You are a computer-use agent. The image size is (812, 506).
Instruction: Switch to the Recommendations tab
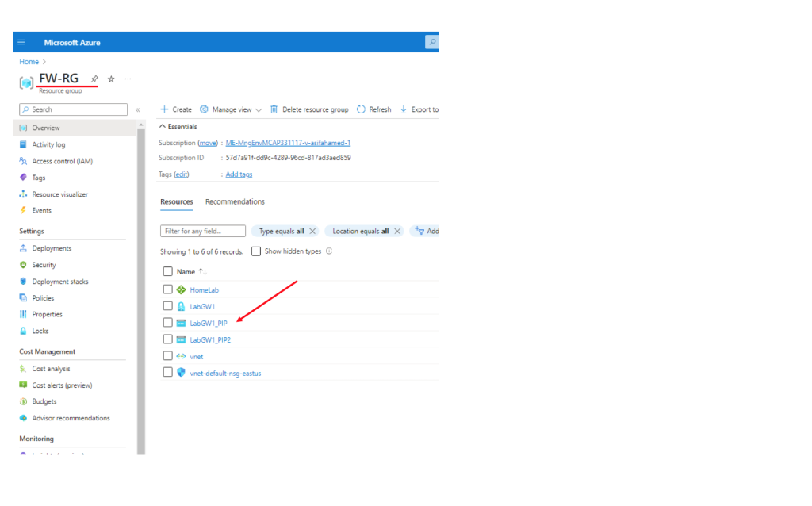235,202
